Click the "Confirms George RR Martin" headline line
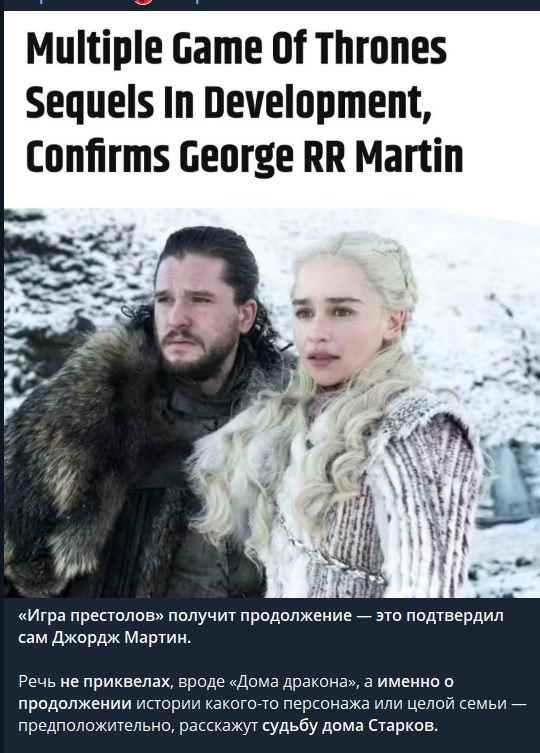540x753 pixels. point(245,156)
